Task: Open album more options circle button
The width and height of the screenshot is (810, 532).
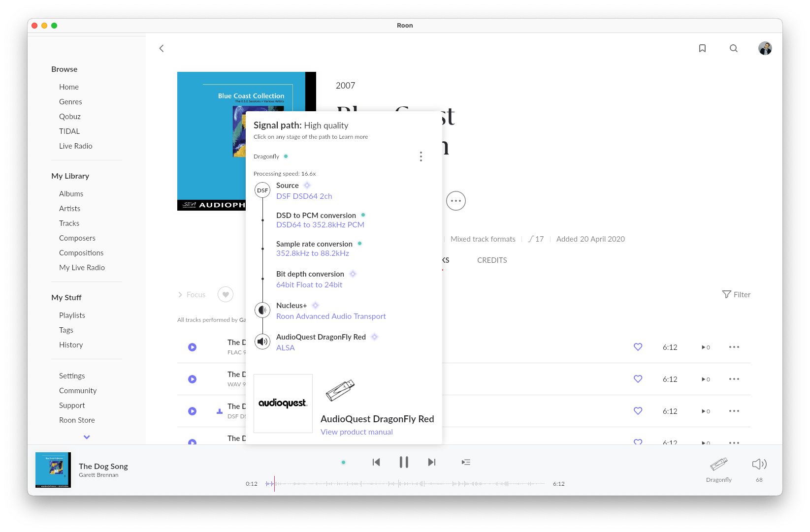Action: pos(456,201)
